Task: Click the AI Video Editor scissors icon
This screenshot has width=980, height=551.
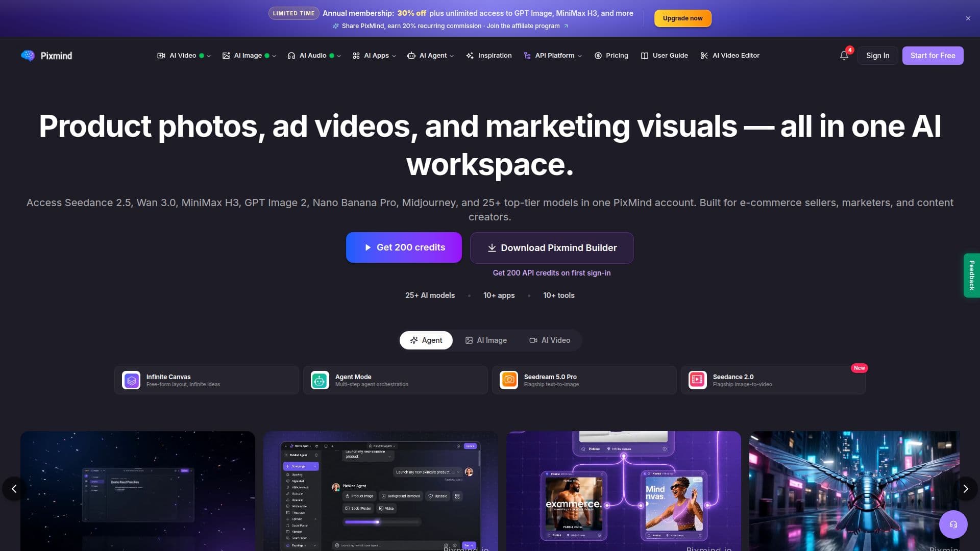Action: click(x=704, y=56)
